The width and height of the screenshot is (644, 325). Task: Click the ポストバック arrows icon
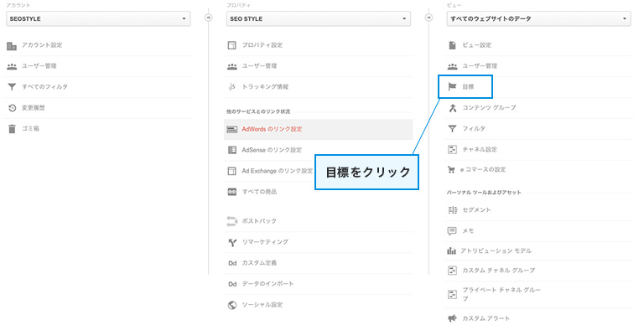(x=232, y=221)
